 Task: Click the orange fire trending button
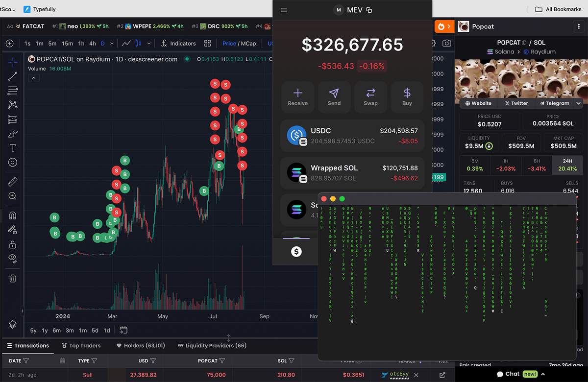pos(444,26)
